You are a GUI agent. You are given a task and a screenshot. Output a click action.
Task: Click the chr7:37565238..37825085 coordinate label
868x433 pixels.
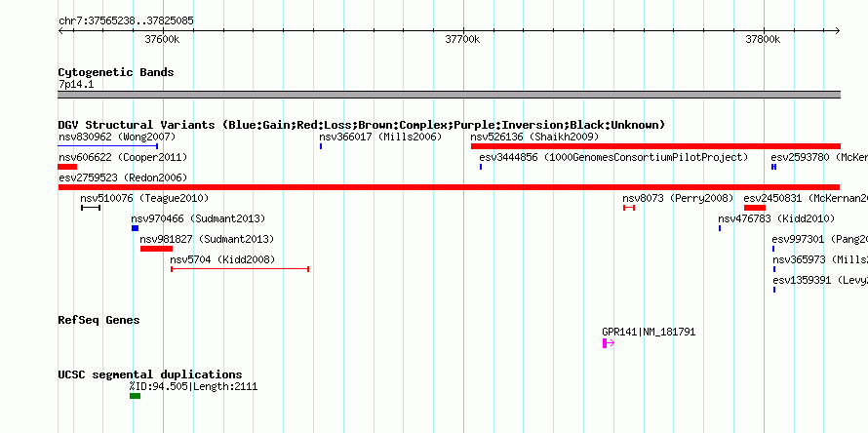[x=126, y=21]
